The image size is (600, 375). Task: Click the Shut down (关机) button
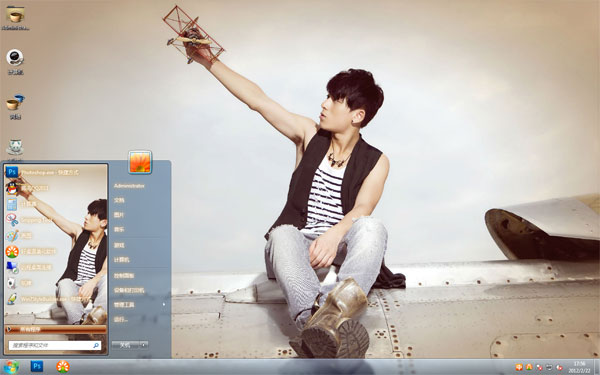click(125, 345)
